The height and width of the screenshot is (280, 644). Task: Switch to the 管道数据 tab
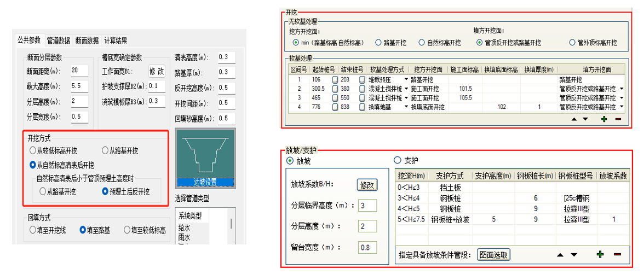pyautogui.click(x=58, y=40)
